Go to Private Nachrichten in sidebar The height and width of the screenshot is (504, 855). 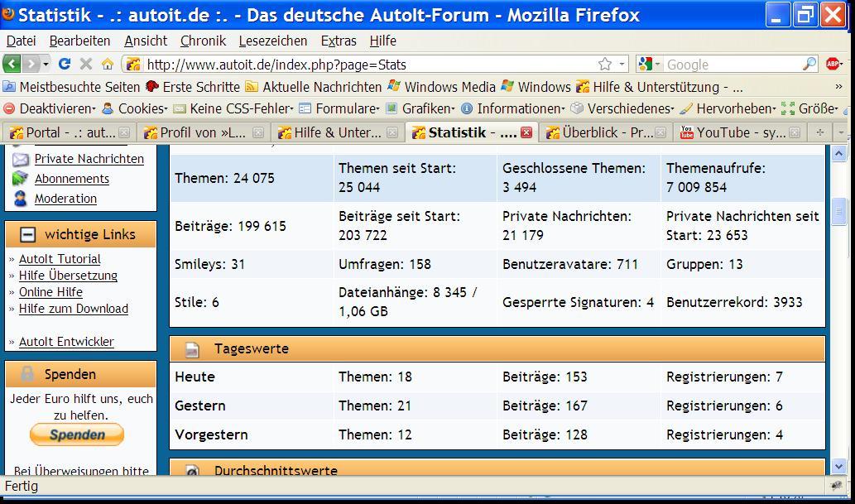click(x=89, y=159)
